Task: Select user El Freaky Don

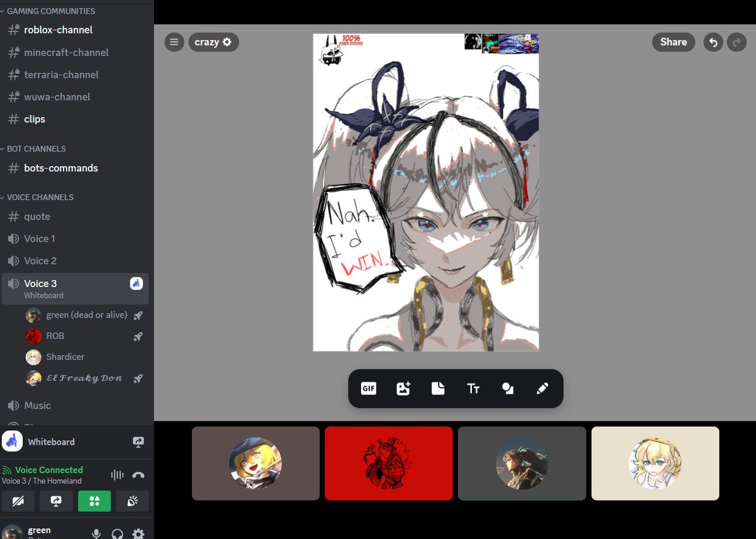Action: tap(84, 378)
